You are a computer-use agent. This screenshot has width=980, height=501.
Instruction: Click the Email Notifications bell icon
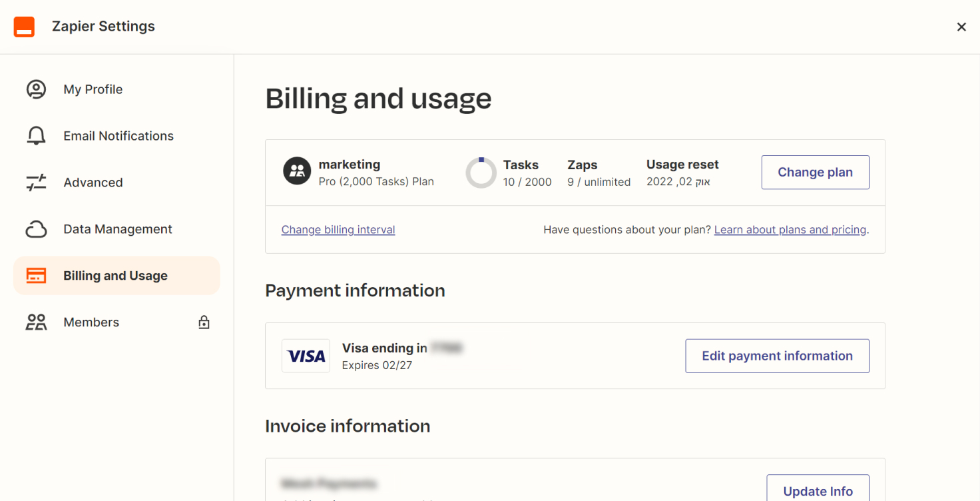36,136
